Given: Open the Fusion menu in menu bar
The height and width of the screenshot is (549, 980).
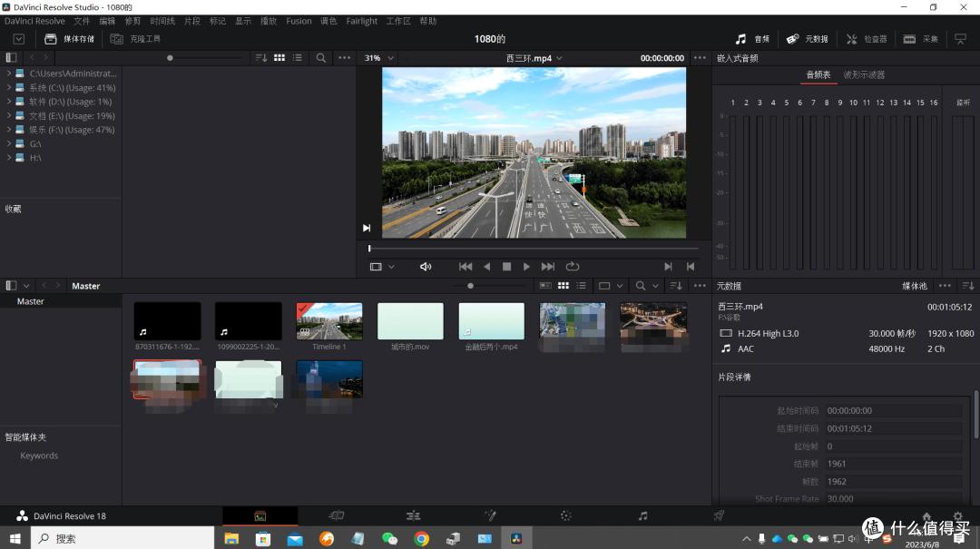Looking at the screenshot, I should point(299,21).
